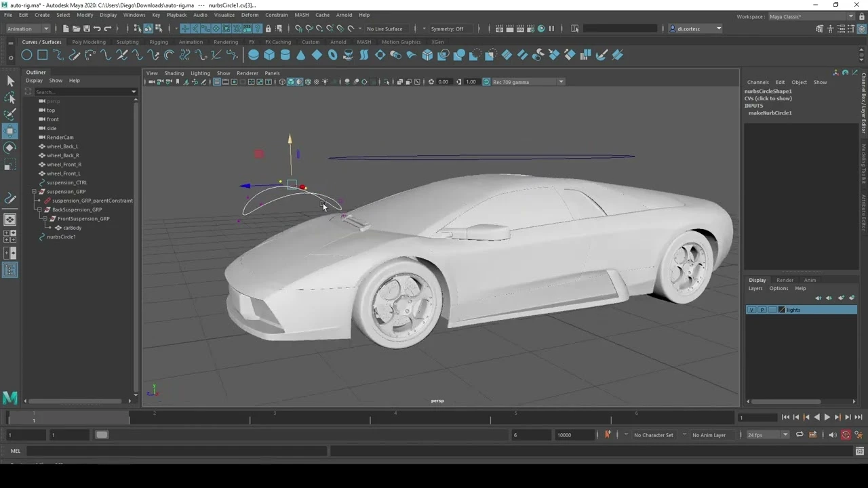Activate the Rotate tool in the toolbox
Screen dimensions: 868x488
tap(10, 148)
